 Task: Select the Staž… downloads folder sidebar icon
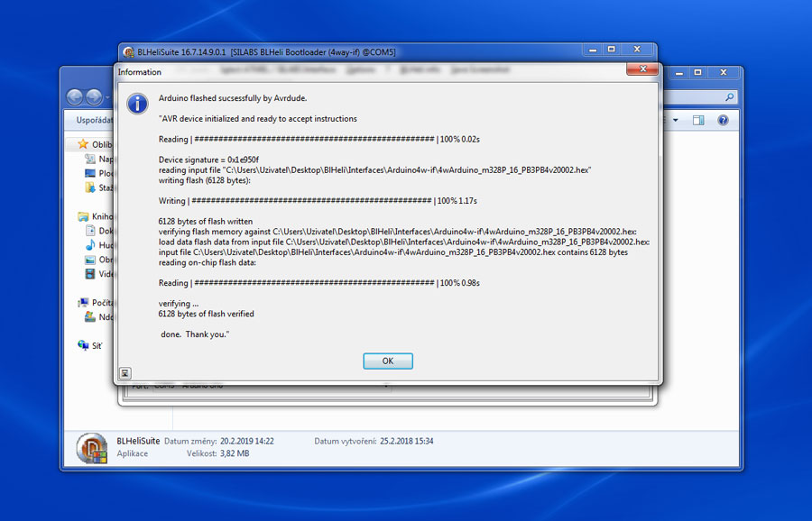(x=90, y=187)
